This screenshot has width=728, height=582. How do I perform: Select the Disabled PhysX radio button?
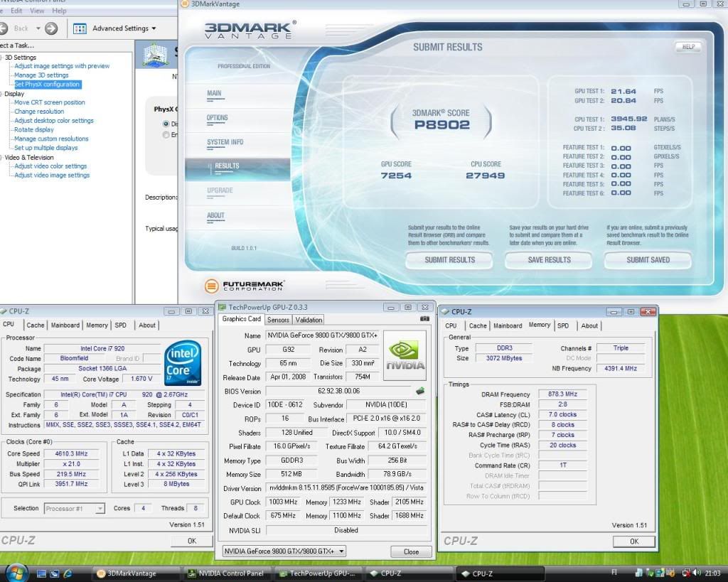[166, 124]
